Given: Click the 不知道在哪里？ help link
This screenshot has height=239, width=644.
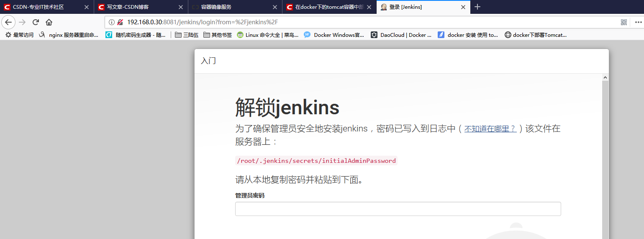Looking at the screenshot, I should coord(490,129).
